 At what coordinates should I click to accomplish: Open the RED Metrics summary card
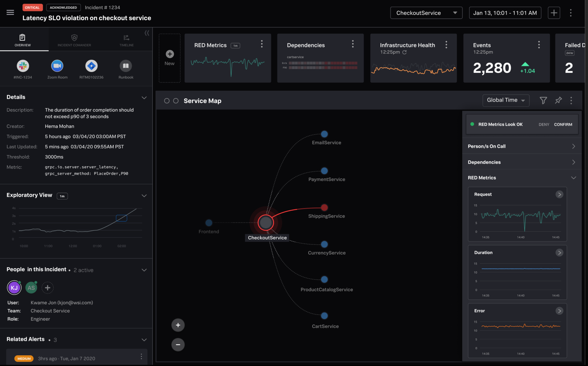coord(228,58)
